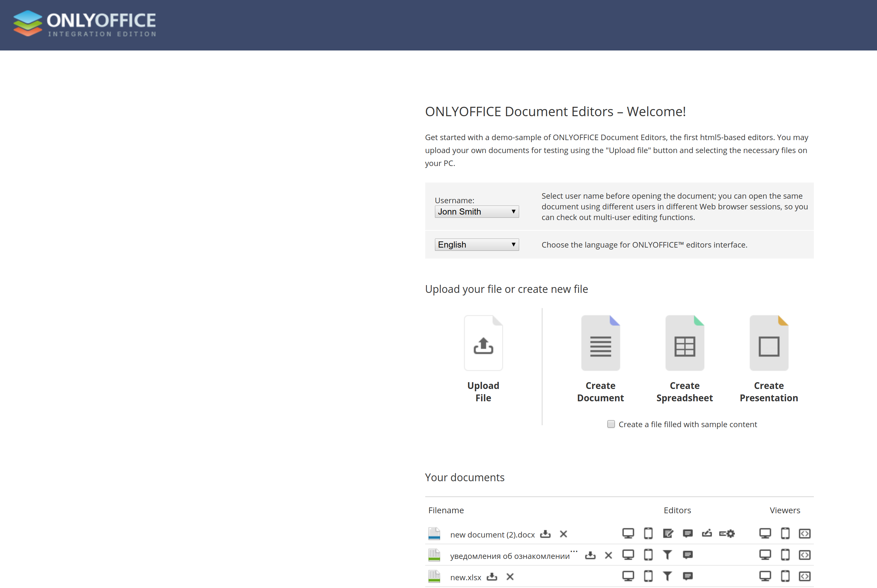
Task: Open the interface language dropdown
Action: click(x=476, y=245)
